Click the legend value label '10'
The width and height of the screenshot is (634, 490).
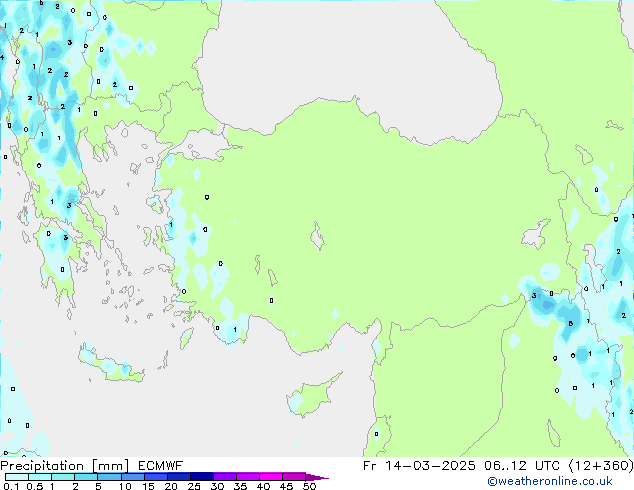(125, 486)
